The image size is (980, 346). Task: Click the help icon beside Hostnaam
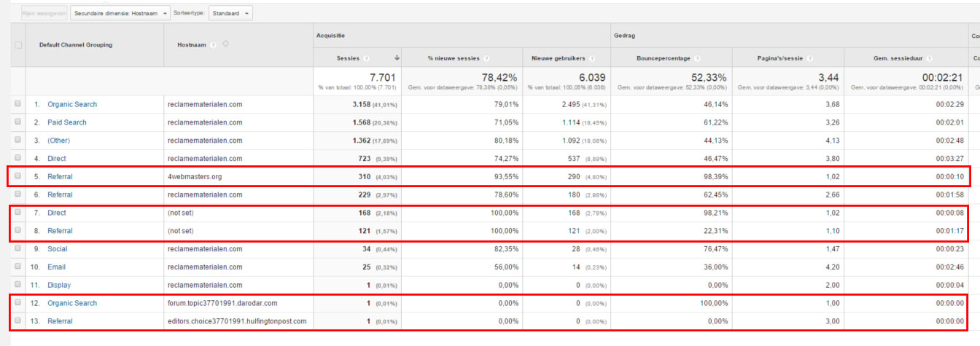tap(214, 45)
